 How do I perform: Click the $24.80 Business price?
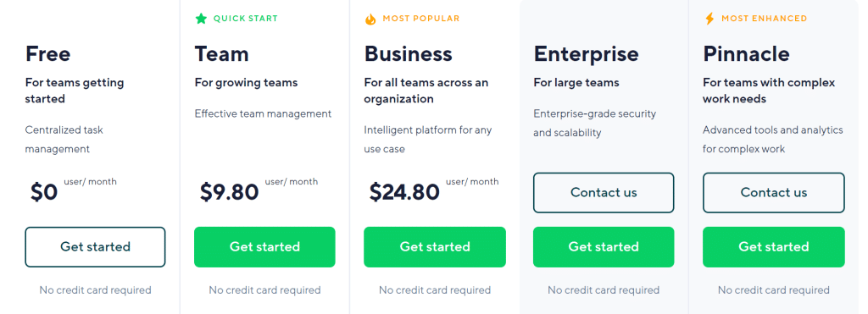[404, 192]
